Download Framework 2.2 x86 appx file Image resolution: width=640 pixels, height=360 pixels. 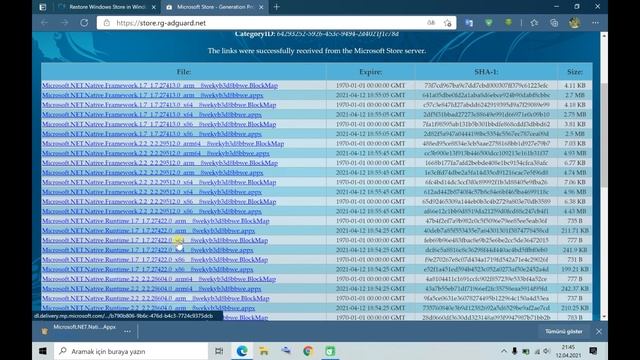pyautogui.click(x=151, y=211)
